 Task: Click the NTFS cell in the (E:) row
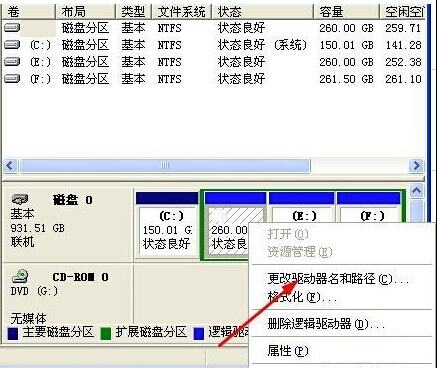[170, 62]
